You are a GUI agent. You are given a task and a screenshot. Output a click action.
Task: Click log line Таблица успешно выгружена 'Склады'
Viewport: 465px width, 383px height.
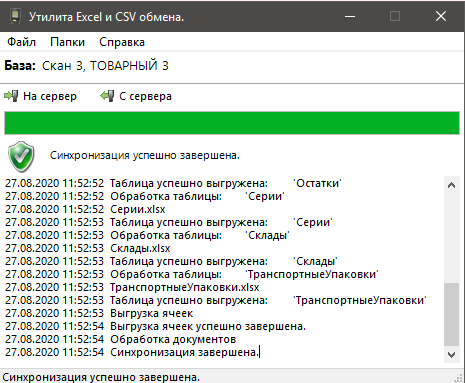click(171, 261)
